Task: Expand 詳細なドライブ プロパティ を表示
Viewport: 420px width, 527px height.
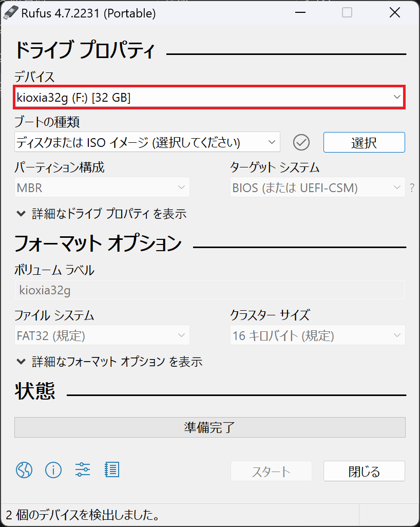Action: tap(102, 214)
